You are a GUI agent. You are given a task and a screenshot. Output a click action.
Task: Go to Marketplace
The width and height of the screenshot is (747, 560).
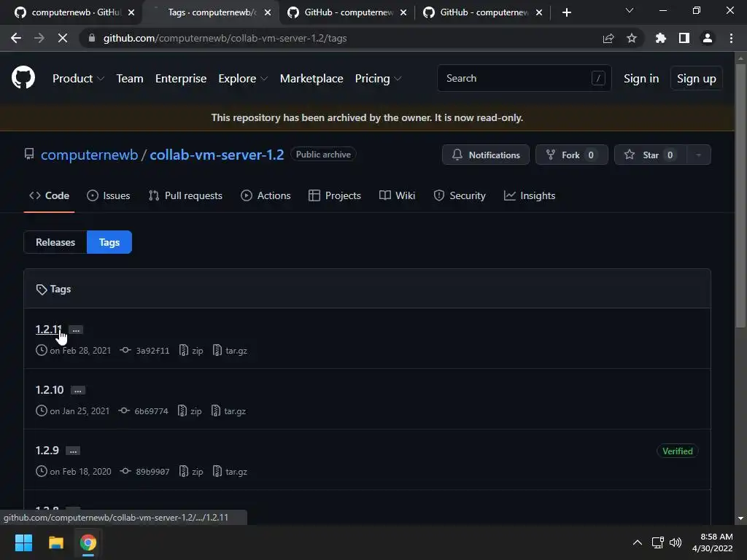(x=311, y=78)
